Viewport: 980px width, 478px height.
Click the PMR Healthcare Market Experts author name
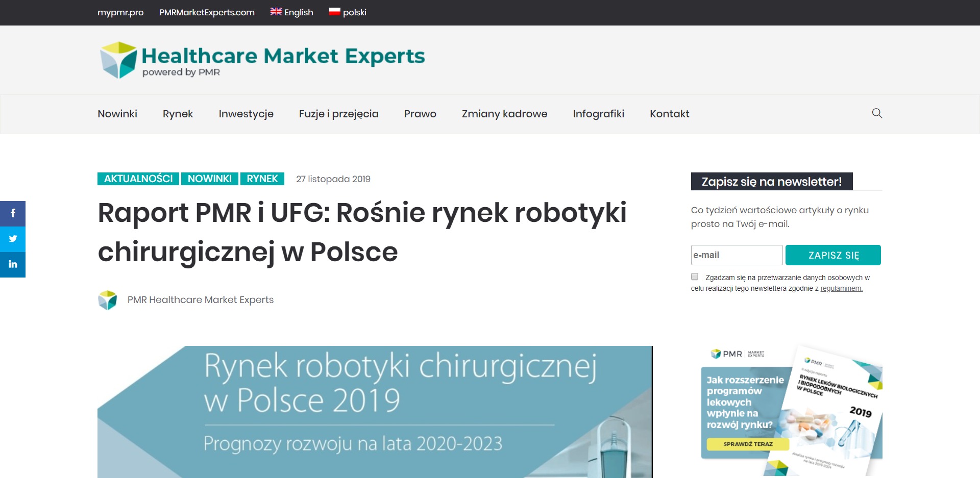pyautogui.click(x=201, y=299)
